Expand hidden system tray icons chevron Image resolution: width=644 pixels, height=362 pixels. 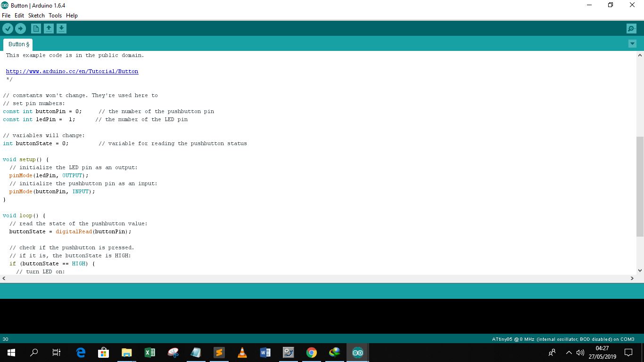(x=569, y=353)
